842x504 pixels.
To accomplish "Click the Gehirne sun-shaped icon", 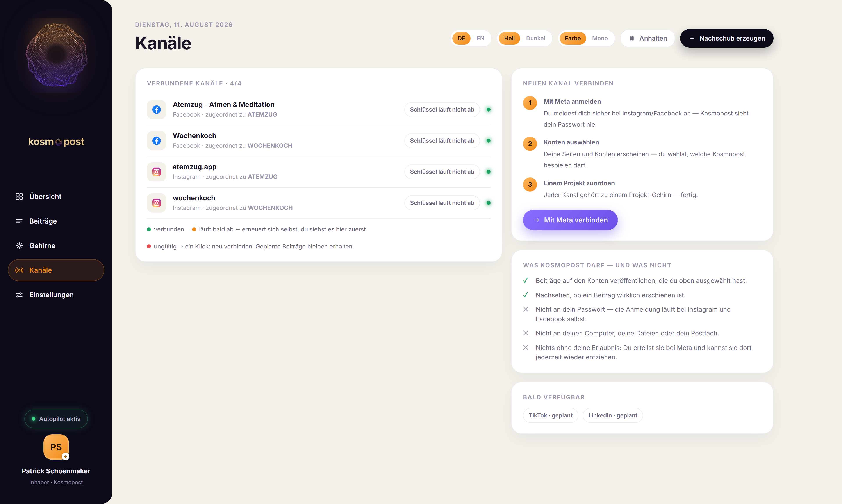I will [19, 246].
